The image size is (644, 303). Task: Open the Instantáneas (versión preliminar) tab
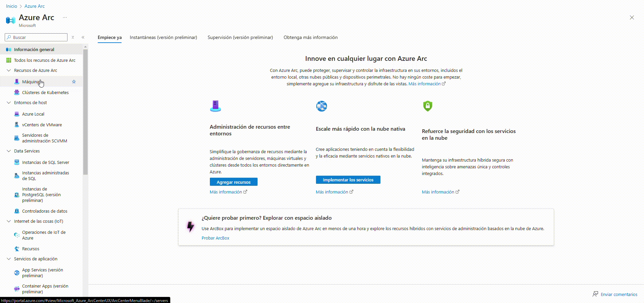point(164,37)
